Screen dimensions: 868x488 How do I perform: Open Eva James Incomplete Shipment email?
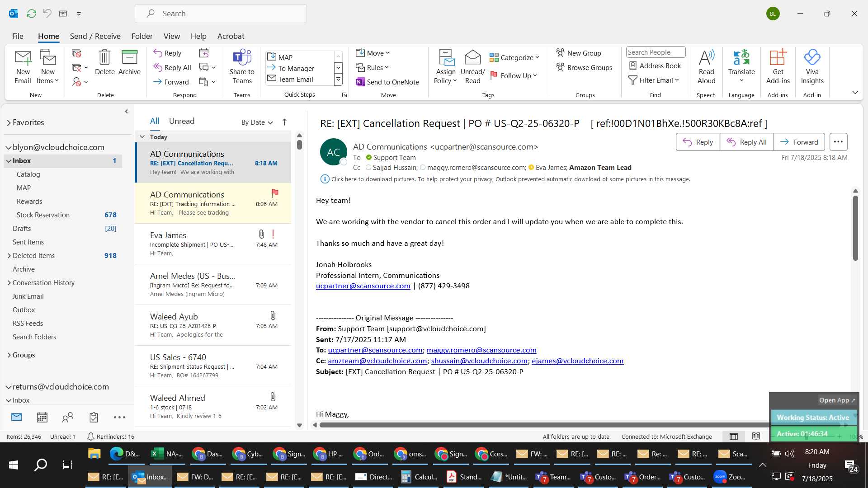(x=212, y=244)
